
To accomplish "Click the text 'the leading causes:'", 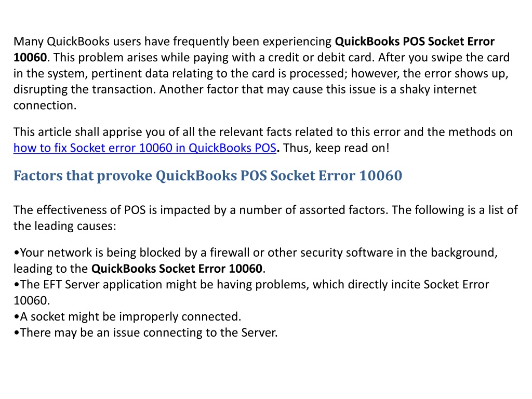I will pyautogui.click(x=64, y=226).
